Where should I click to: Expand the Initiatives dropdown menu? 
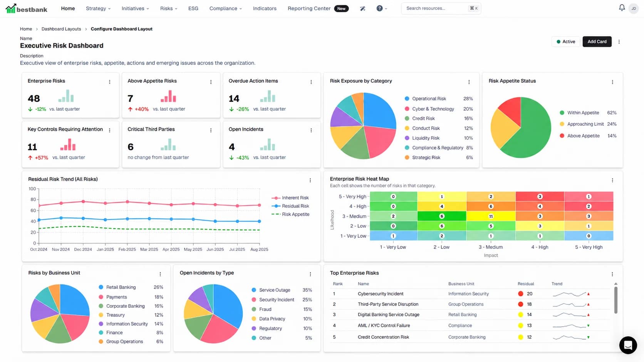[135, 8]
